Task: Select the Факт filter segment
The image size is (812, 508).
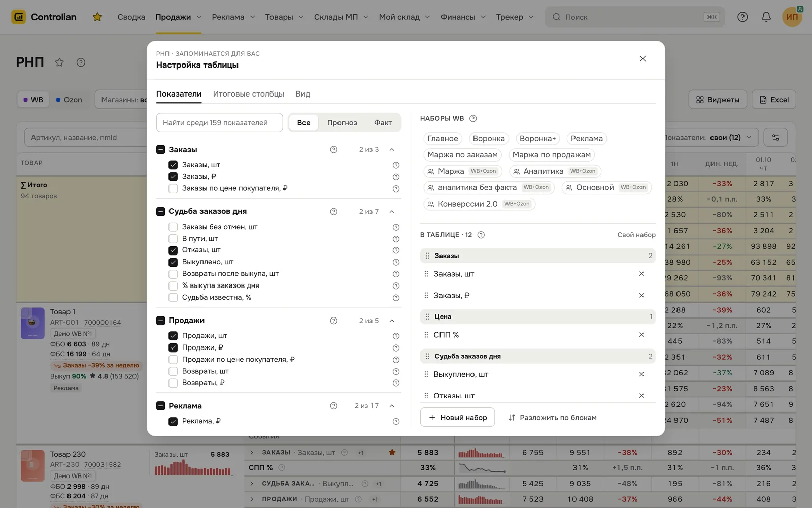Action: click(x=383, y=123)
